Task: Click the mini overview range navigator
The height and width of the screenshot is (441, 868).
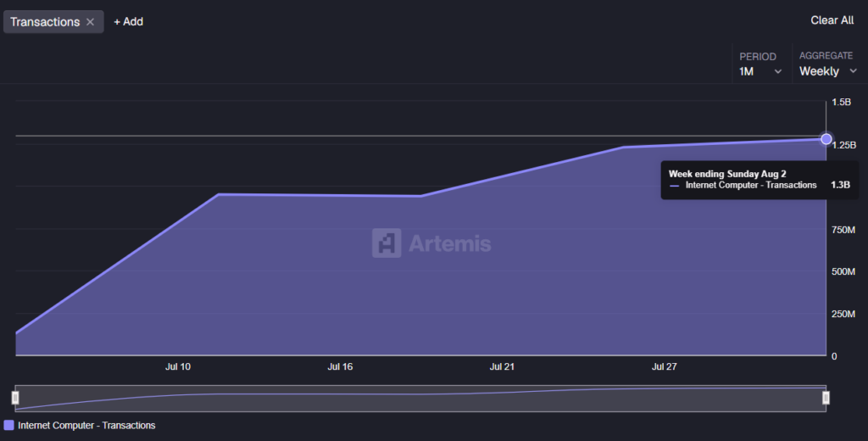Action: [420, 399]
